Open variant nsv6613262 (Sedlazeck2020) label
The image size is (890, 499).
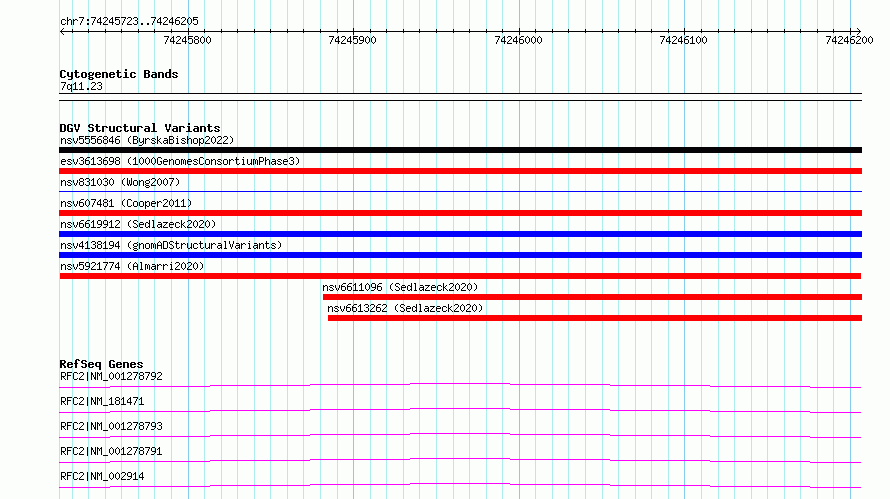tap(405, 308)
